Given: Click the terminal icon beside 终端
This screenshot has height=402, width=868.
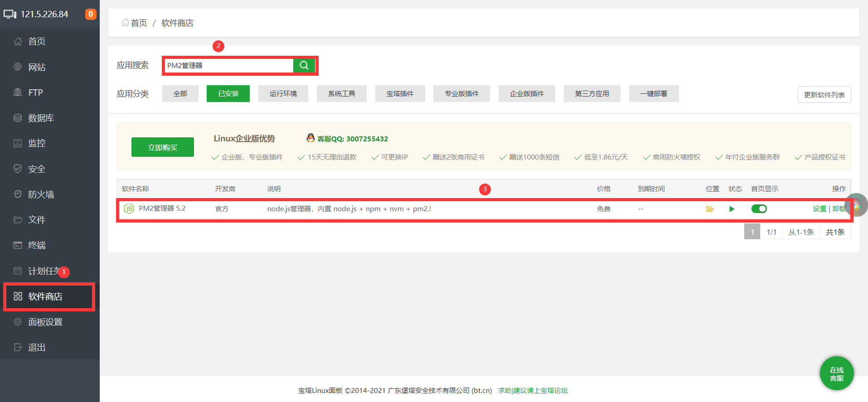Looking at the screenshot, I should click(x=18, y=245).
